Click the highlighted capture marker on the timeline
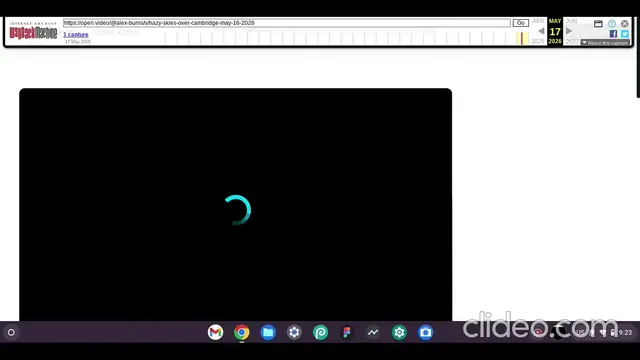This screenshot has width=640, height=360. pos(522,38)
